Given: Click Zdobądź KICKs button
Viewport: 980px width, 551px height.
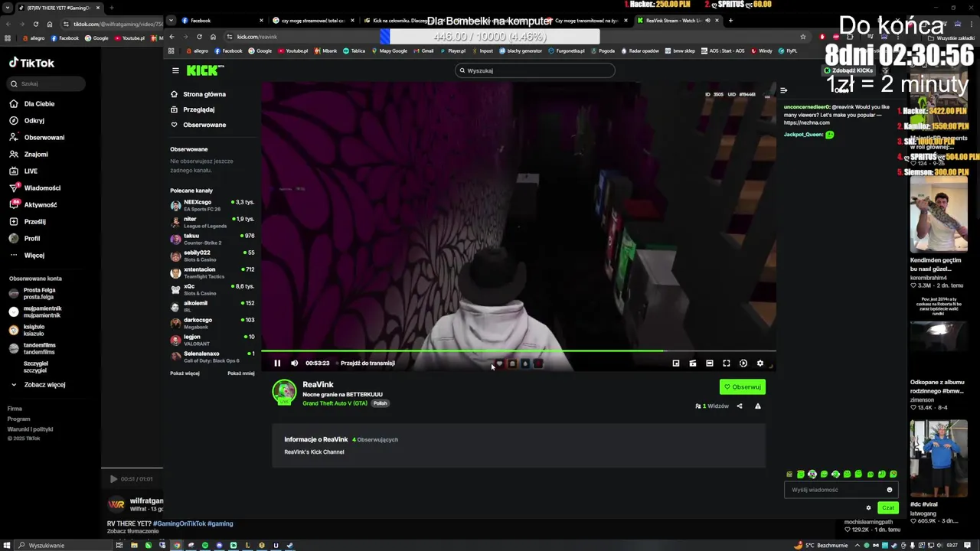Looking at the screenshot, I should [x=848, y=70].
